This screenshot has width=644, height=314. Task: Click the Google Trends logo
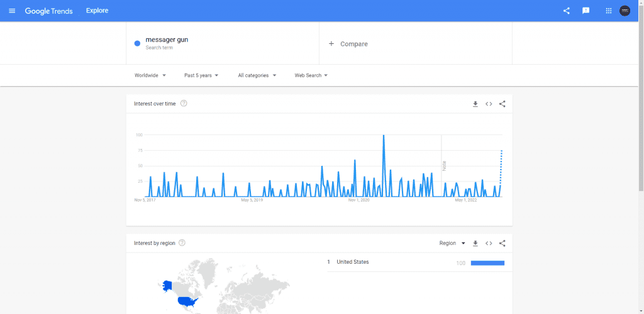(48, 11)
